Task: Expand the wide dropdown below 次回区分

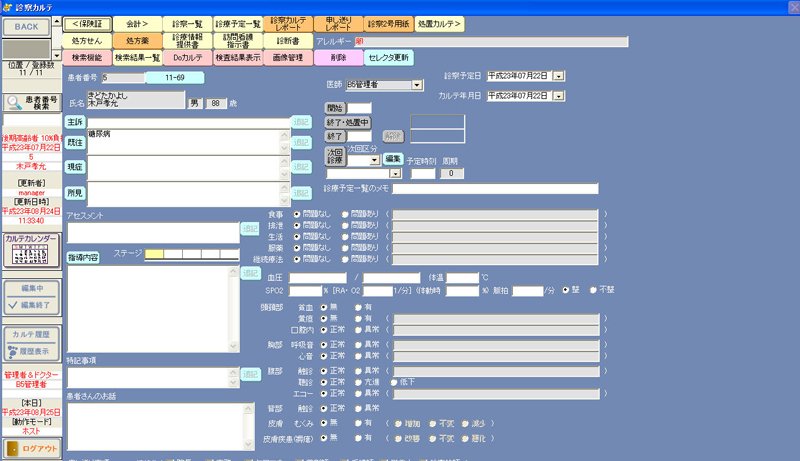Action: click(395, 174)
